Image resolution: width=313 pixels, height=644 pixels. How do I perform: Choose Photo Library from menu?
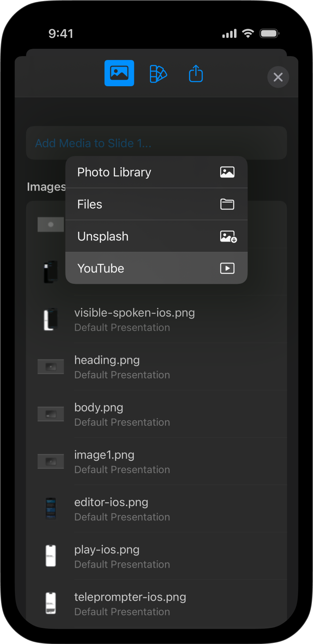114,172
